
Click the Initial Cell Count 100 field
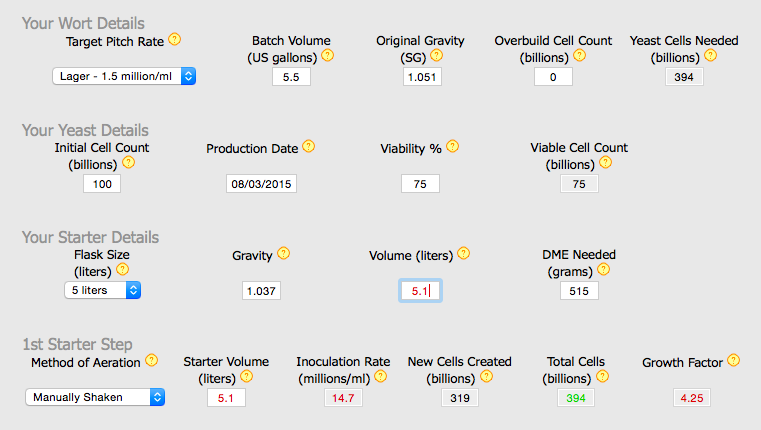tap(102, 184)
